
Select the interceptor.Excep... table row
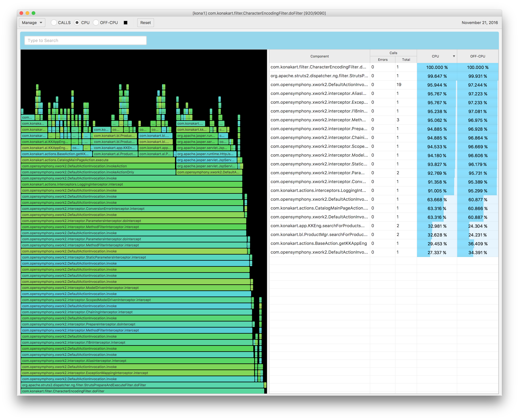[384, 102]
